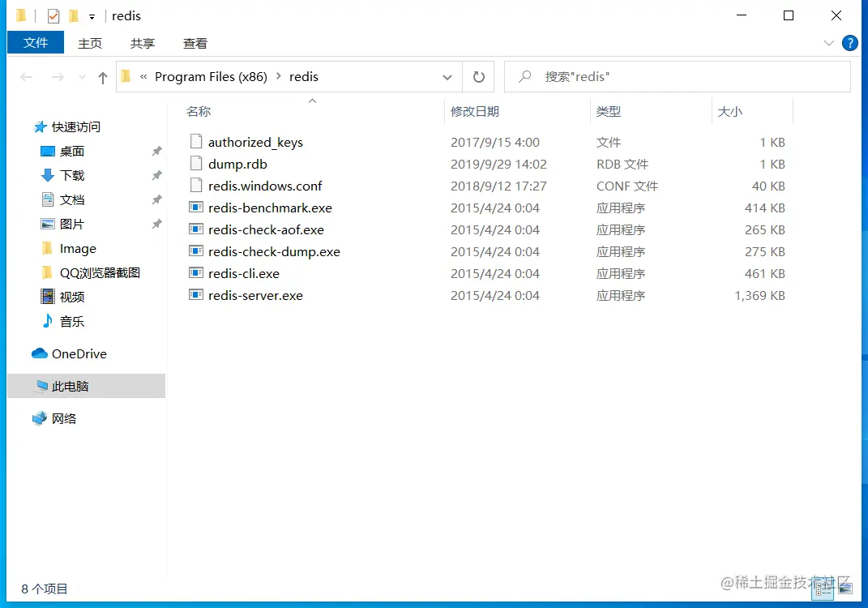Switch to large icons view in status bar
The width and height of the screenshot is (868, 608).
[x=844, y=589]
